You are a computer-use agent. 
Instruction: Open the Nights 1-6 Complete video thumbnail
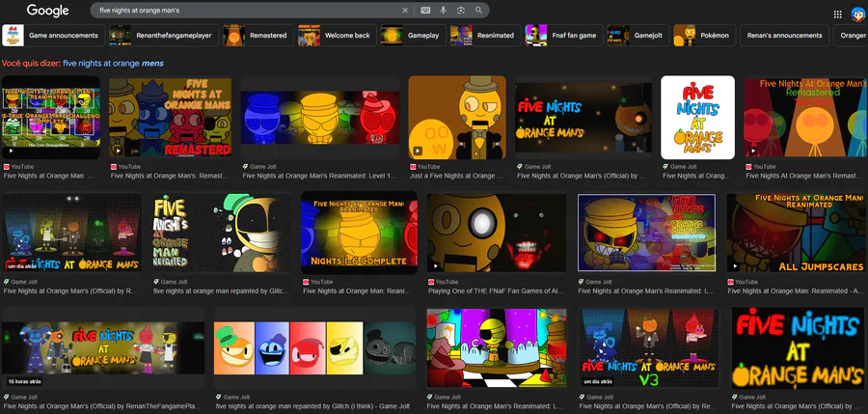[359, 233]
